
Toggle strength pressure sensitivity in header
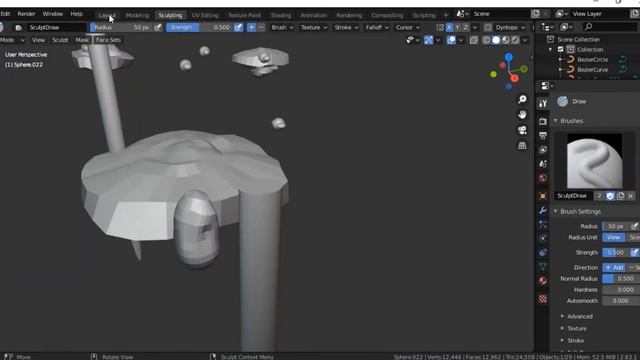(x=238, y=27)
